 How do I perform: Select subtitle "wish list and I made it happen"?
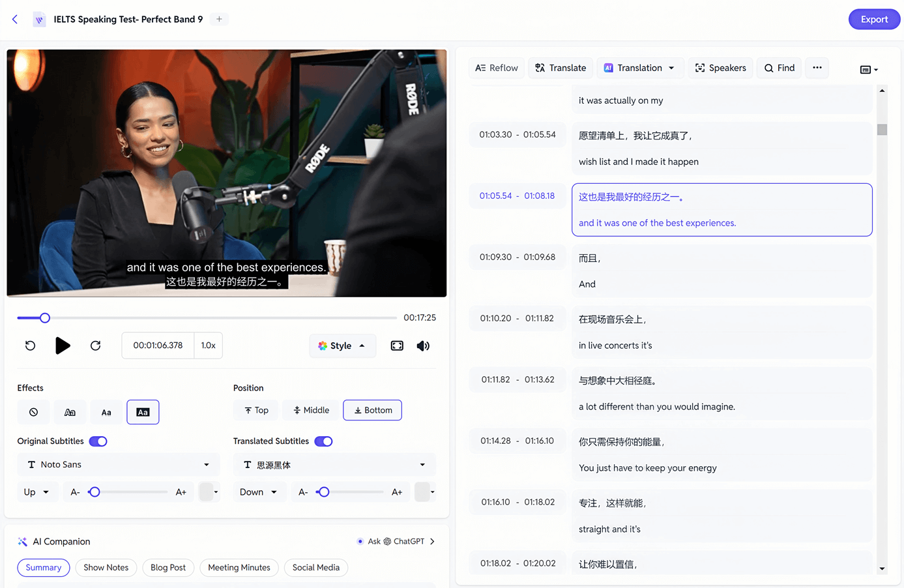tap(639, 162)
